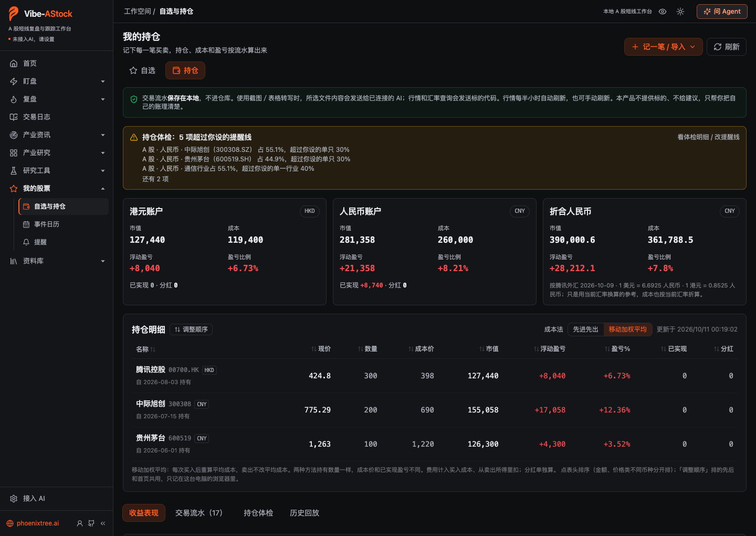The height and width of the screenshot is (536, 756).
Task: Sort table by 现价 column
Action: [x=321, y=349]
